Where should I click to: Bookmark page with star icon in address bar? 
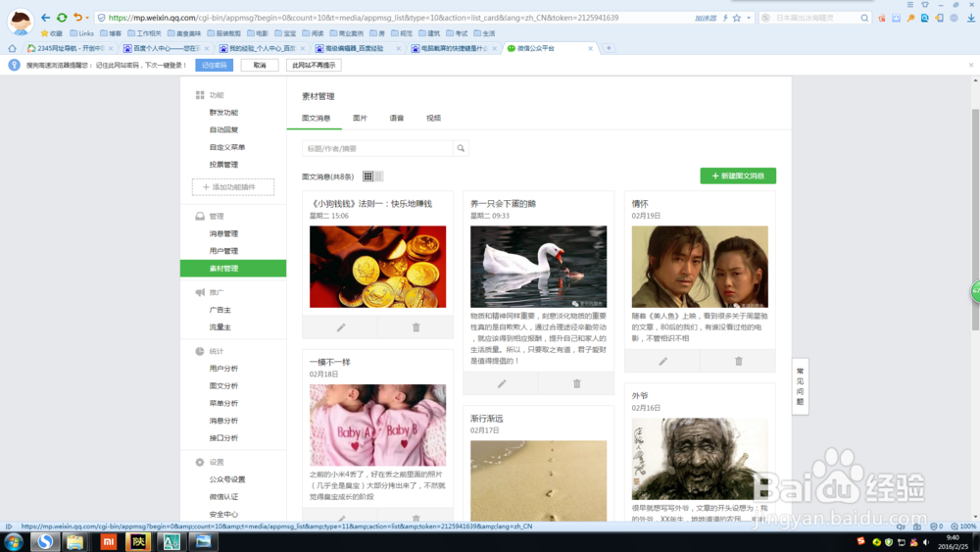[737, 18]
